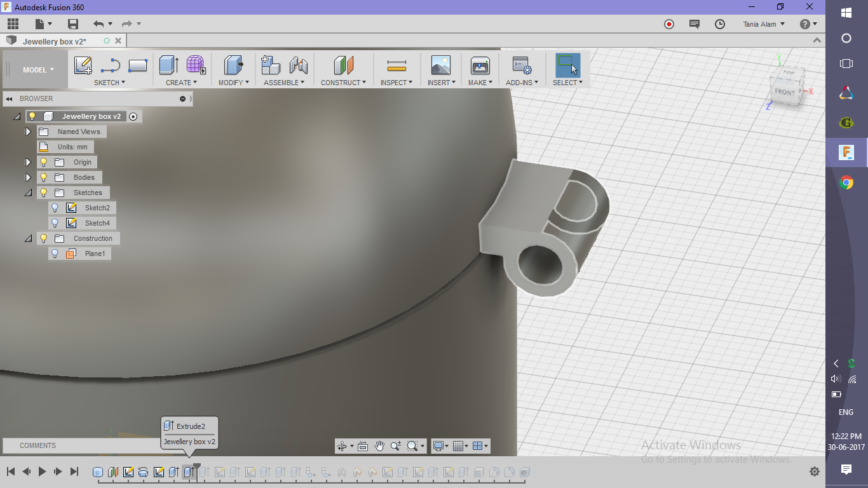Open the MODEL workspace dropdown

point(38,70)
